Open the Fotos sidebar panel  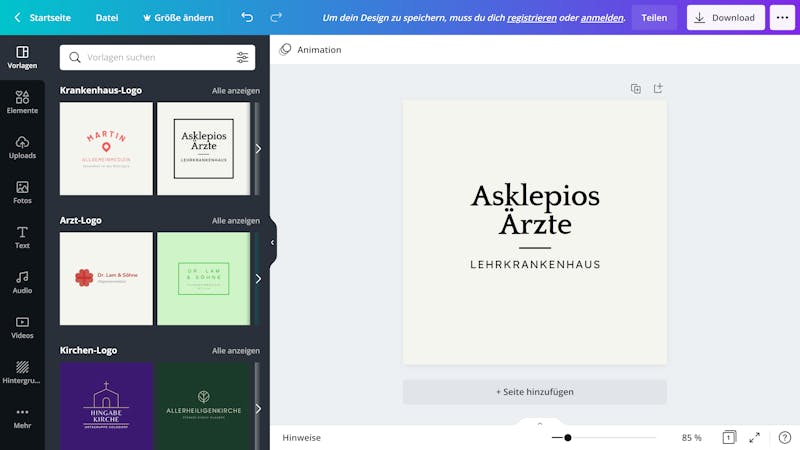22,192
